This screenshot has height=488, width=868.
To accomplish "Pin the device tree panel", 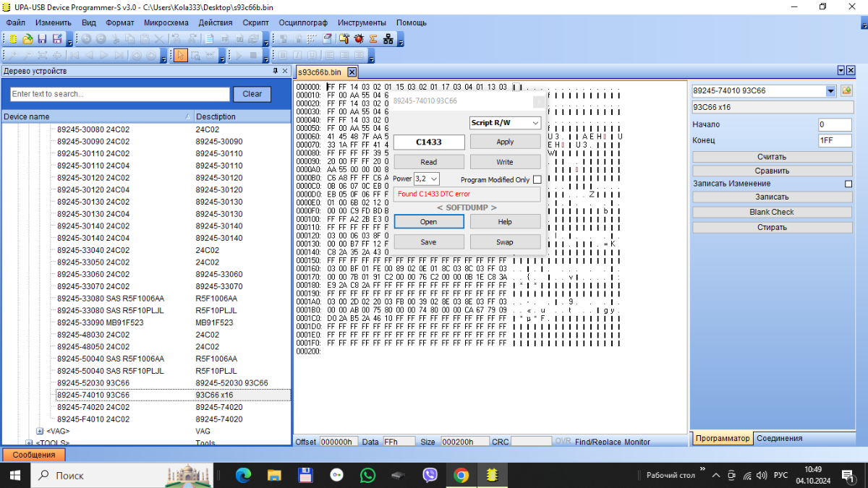I will 275,71.
